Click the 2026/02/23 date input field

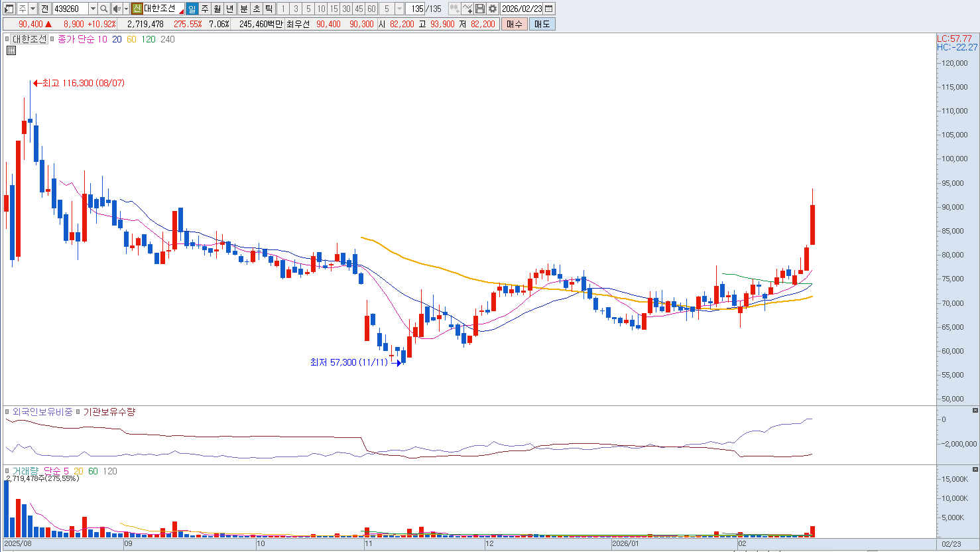pyautogui.click(x=522, y=9)
